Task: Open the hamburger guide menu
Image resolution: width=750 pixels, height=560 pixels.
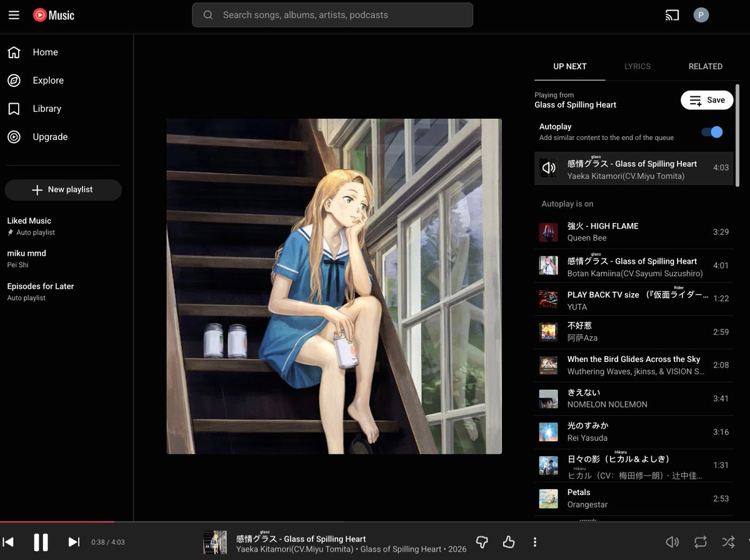Action: coord(14,15)
